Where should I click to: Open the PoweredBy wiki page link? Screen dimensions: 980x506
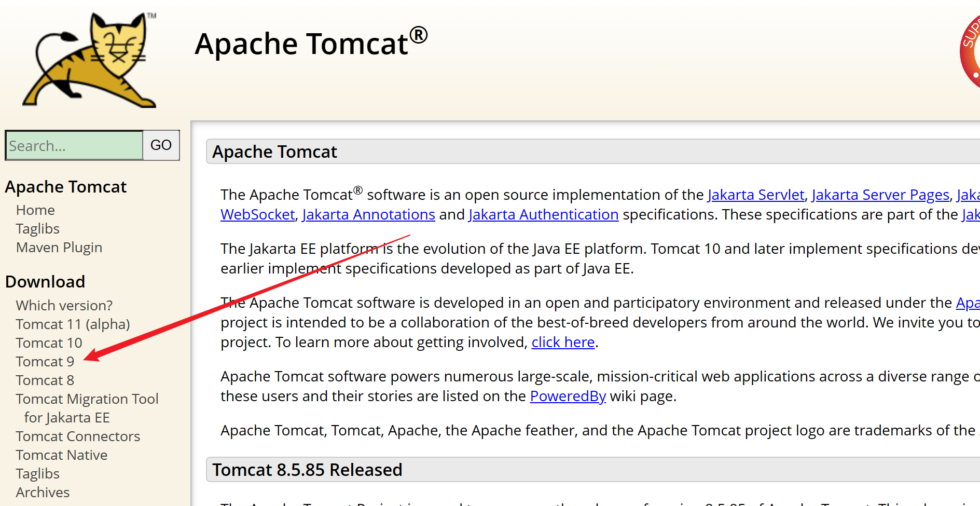click(568, 396)
